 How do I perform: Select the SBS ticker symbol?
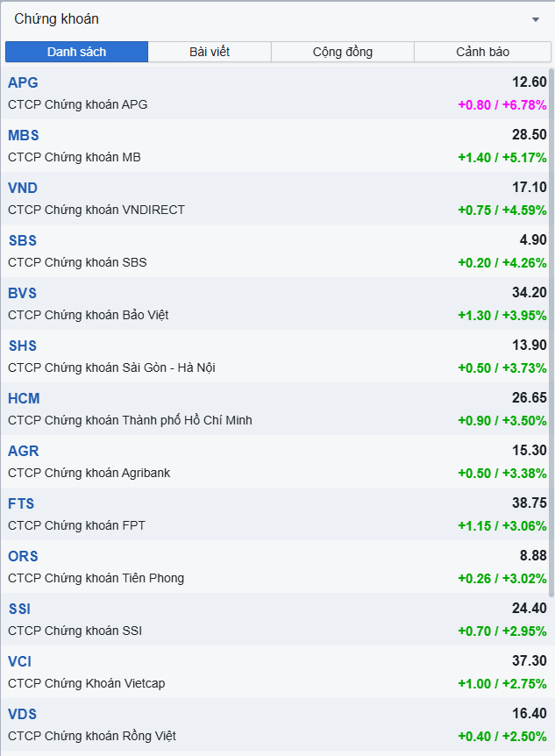pos(23,240)
